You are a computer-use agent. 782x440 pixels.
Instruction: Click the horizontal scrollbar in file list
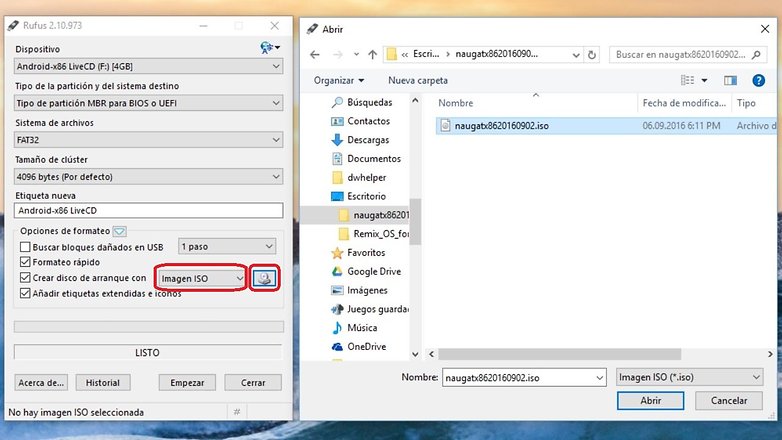click(x=559, y=354)
